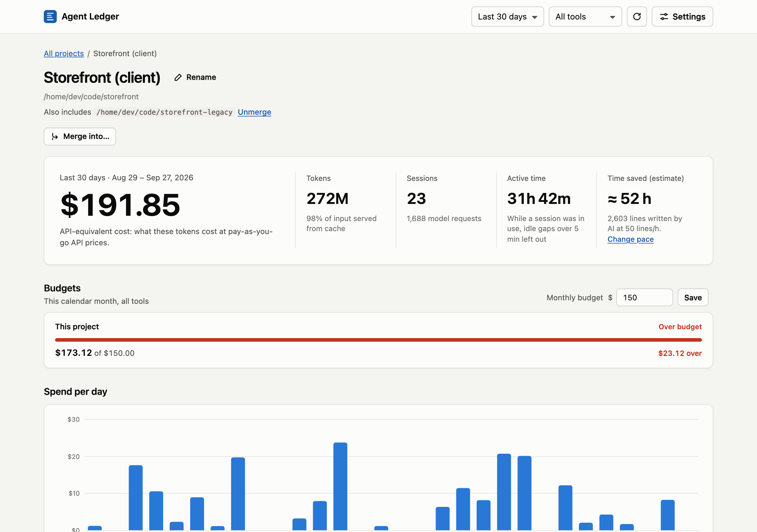757x532 pixels.
Task: Click the 1,688 model requests text
Action: click(x=444, y=218)
